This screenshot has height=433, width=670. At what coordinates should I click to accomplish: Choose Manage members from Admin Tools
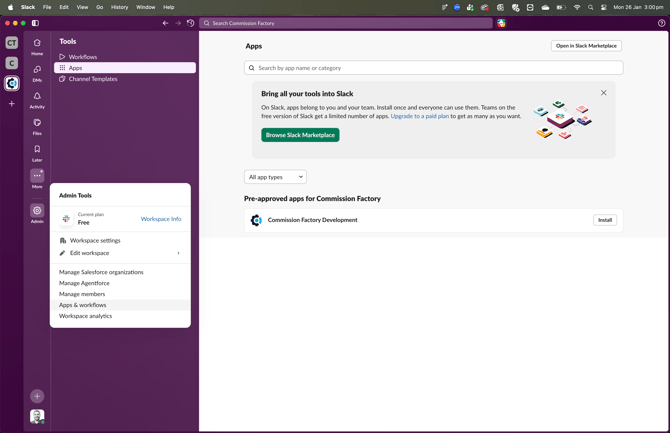tap(82, 294)
